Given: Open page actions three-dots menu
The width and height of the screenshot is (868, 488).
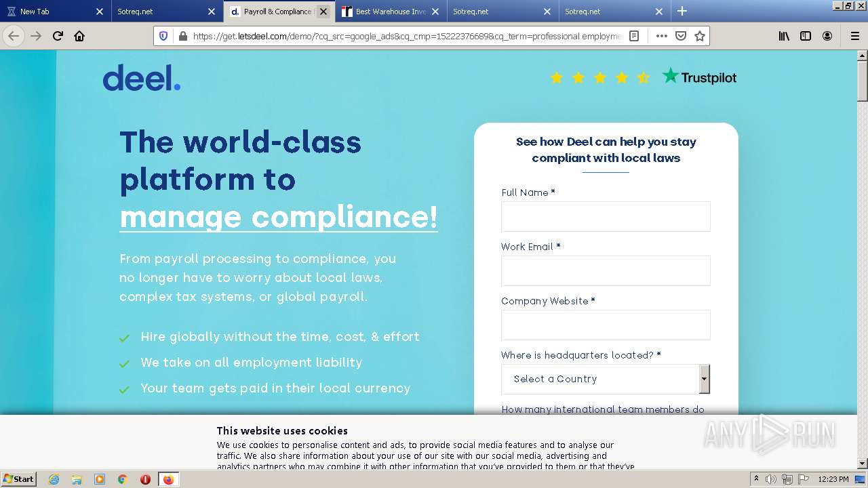Looking at the screenshot, I should [661, 36].
